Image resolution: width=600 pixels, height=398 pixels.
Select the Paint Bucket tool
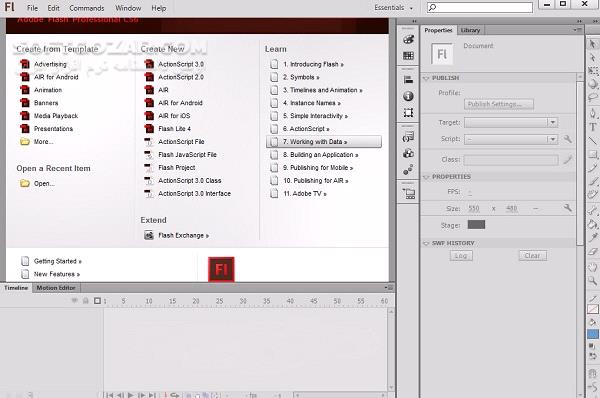tap(593, 224)
